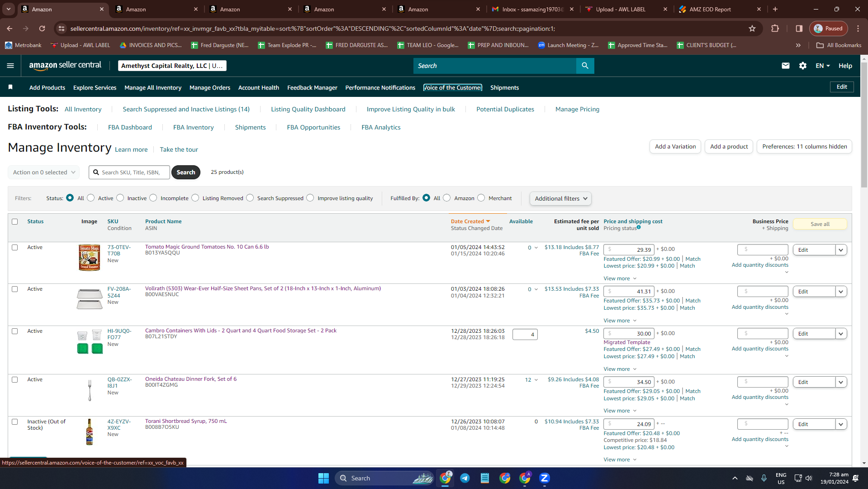This screenshot has height=489, width=868.
Task: Open the EN language dropdown
Action: 823,66
